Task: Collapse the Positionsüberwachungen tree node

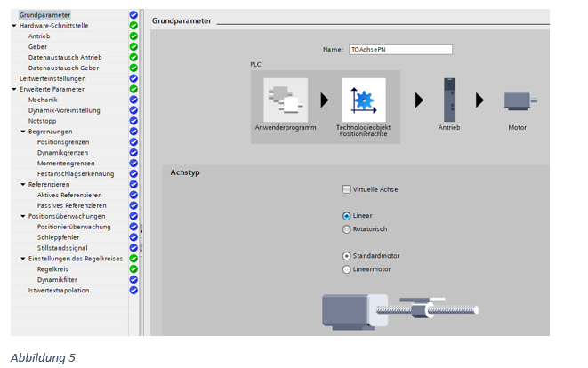Action: (x=23, y=216)
